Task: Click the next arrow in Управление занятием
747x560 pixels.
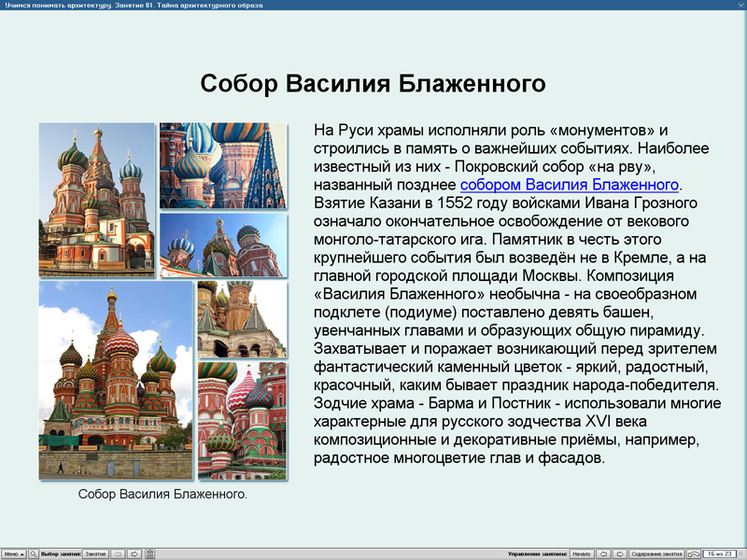Action: coord(620,553)
